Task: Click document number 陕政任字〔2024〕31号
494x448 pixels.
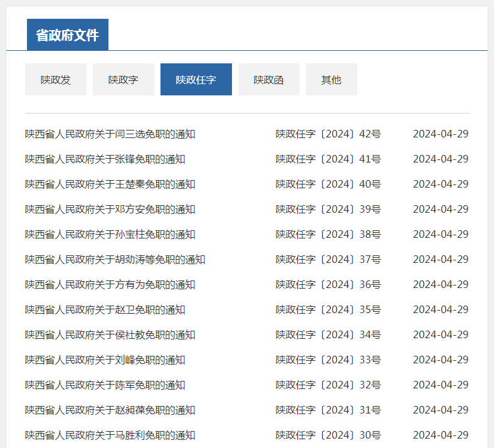Action: point(328,410)
